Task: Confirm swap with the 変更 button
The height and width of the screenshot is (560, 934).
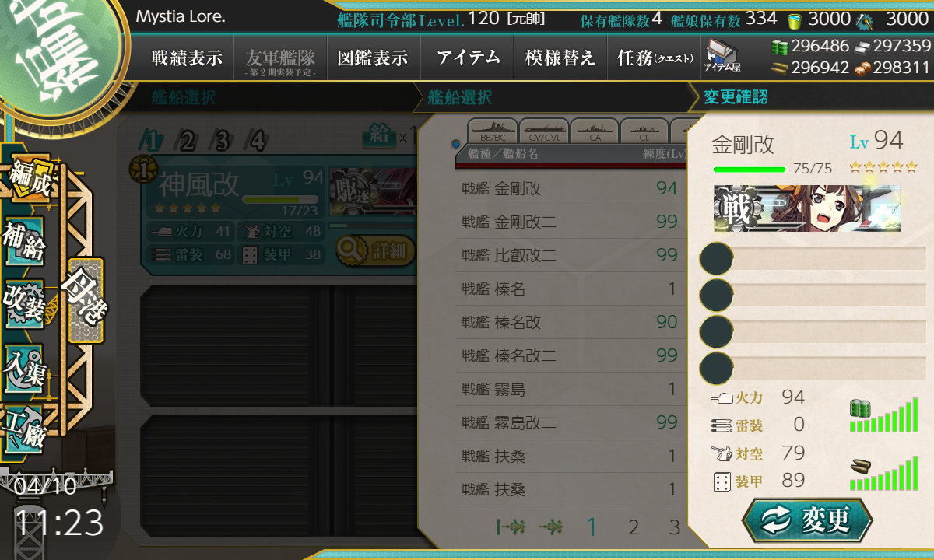Action: (x=808, y=521)
